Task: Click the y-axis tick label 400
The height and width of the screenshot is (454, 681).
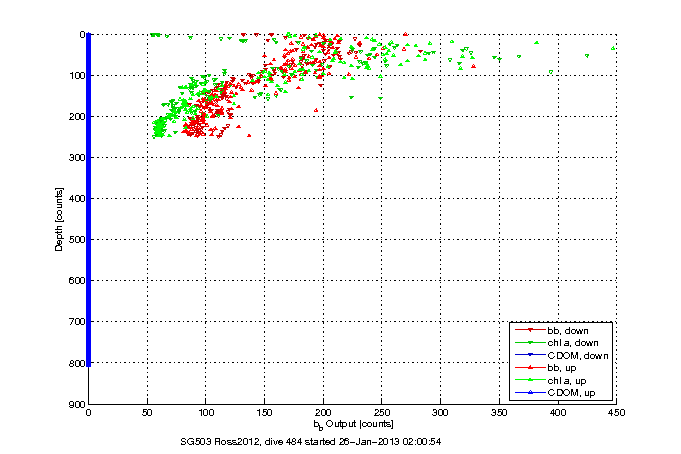Action: (76, 199)
